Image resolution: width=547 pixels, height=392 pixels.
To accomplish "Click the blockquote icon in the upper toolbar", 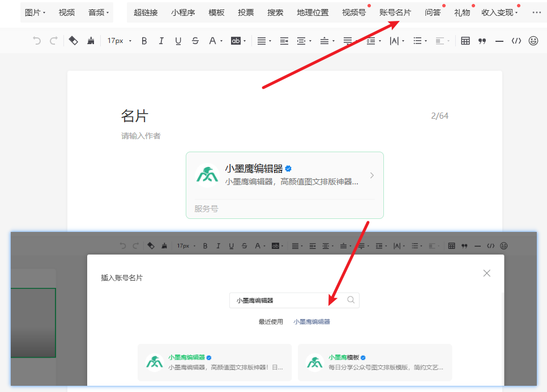I will [x=482, y=41].
